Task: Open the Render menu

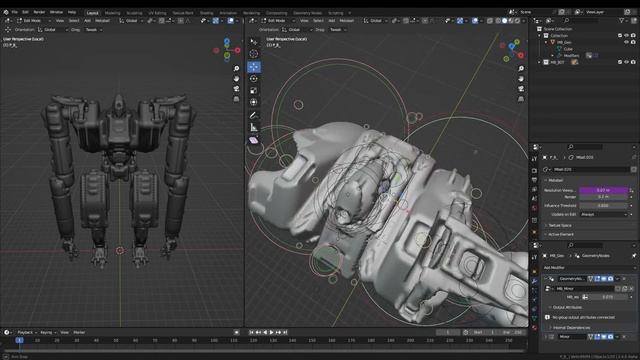Action: tap(39, 12)
